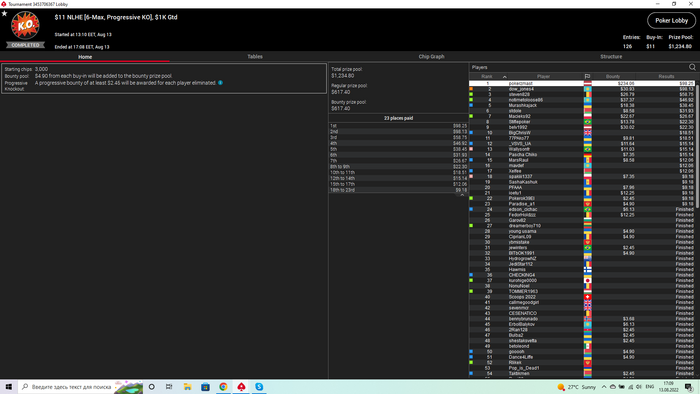Image resolution: width=700 pixels, height=394 pixels.
Task: Click the 8th to 9th payout row
Action: point(398,166)
